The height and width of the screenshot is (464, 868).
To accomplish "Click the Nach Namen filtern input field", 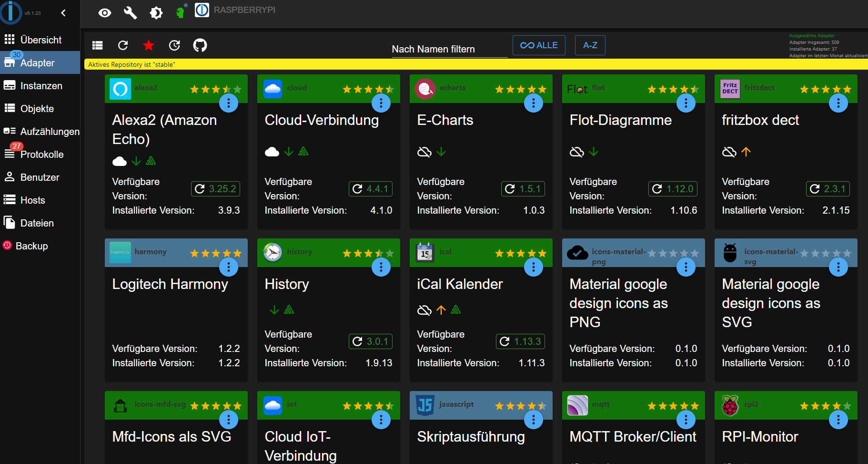I will click(x=449, y=49).
